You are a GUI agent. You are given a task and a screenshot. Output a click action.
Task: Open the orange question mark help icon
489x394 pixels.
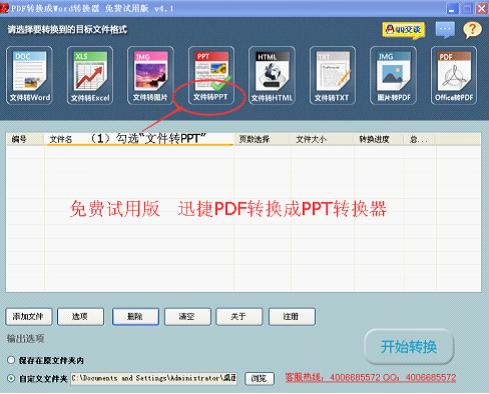tap(472, 30)
